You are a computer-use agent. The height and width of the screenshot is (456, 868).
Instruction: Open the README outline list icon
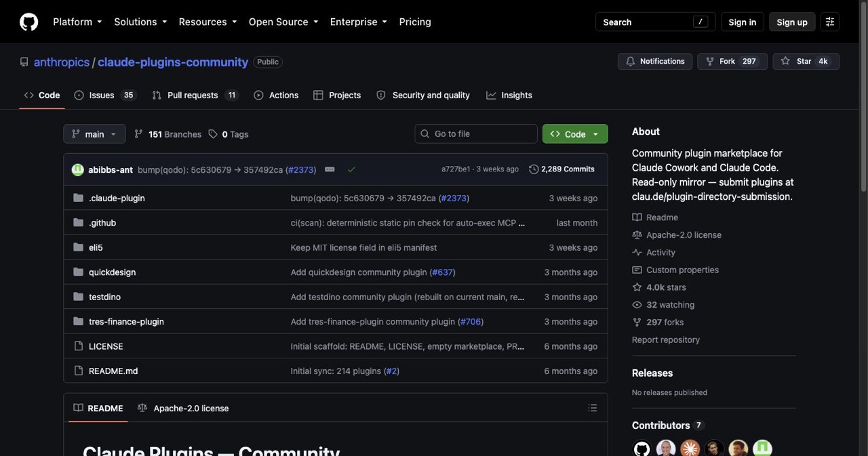coord(593,408)
